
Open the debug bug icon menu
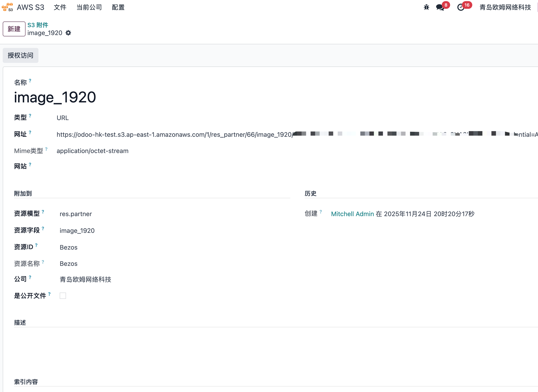[426, 7]
